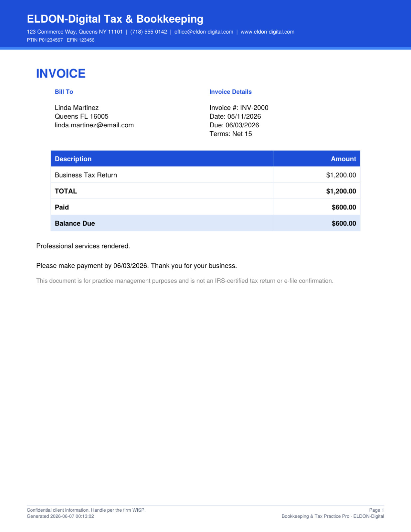Click the Queens FL 16005 address line

(x=81, y=116)
